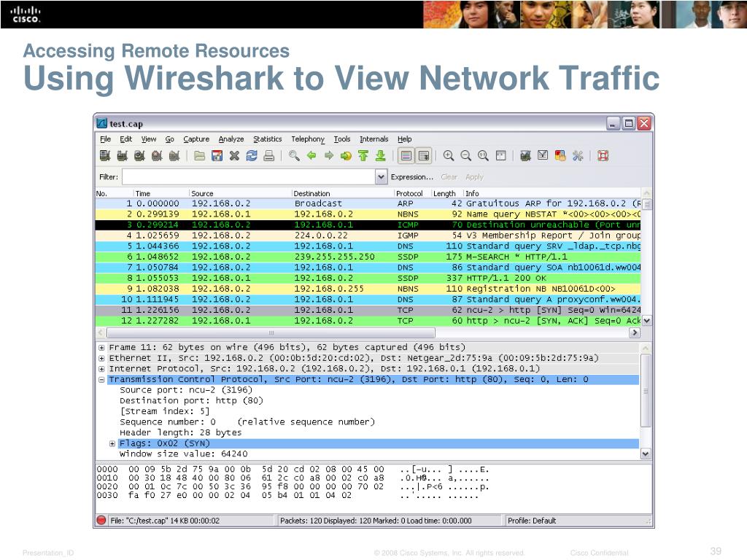Click the print packets icon
Screen dimensions: 747x560
pos(268,156)
